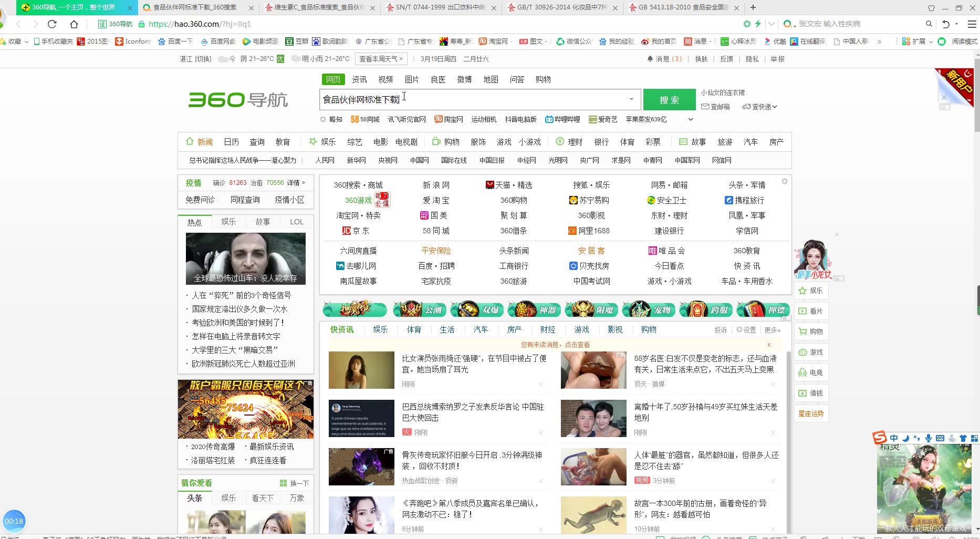Expand 更多 in news feed tabs
Viewport: 980px width, 539px height.
coord(772,330)
